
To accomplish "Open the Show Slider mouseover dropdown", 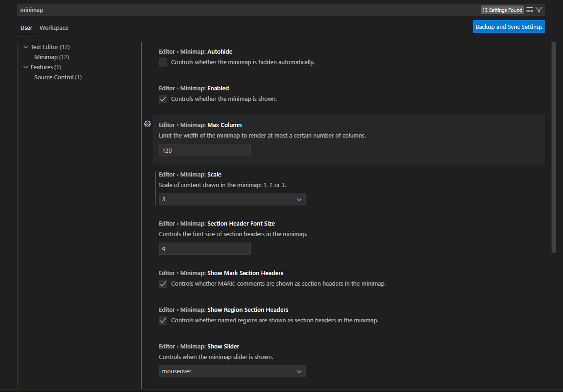I will coord(232,371).
